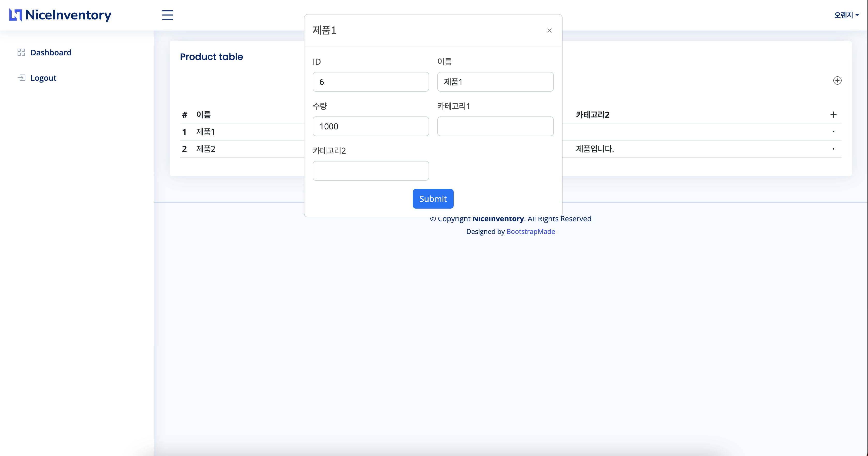Select Logout in the sidebar
The image size is (868, 456).
pyautogui.click(x=43, y=78)
